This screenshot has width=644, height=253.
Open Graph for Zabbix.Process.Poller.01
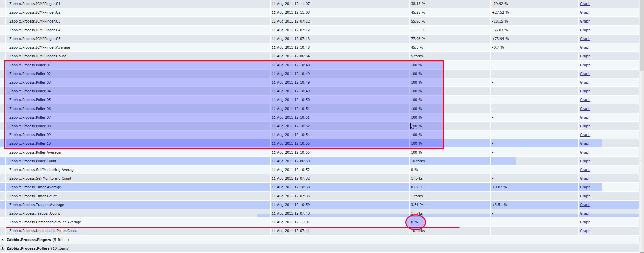(585, 65)
